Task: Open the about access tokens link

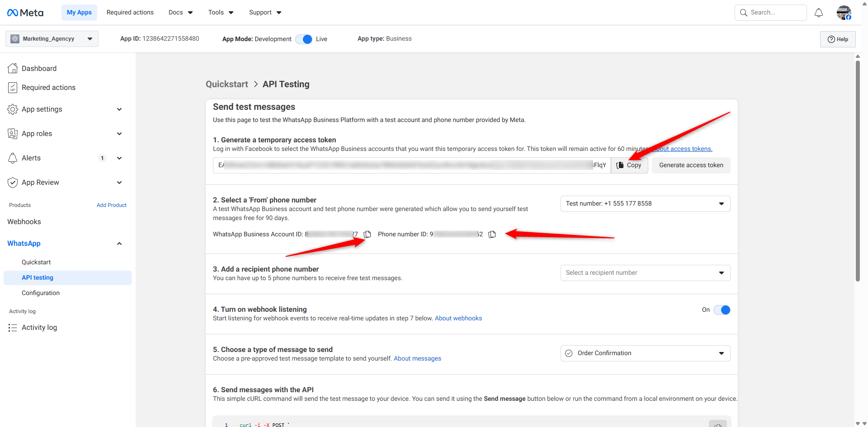Action: click(683, 149)
